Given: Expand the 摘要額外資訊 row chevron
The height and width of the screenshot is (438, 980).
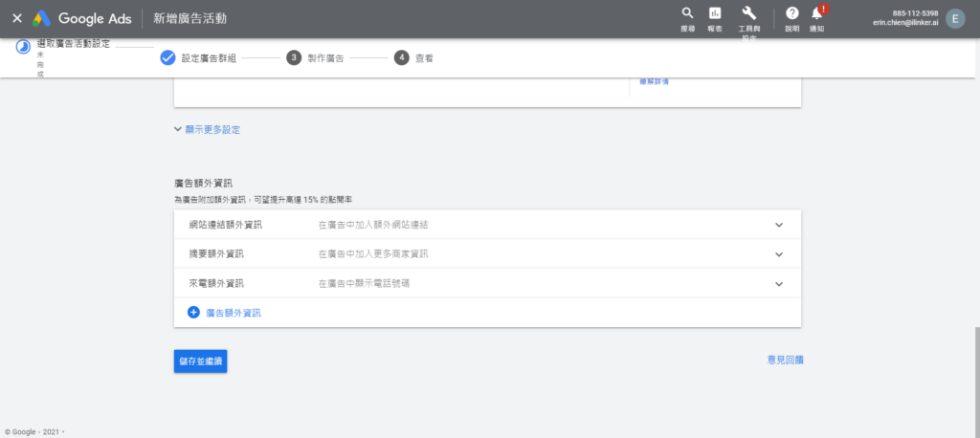Looking at the screenshot, I should click(779, 254).
